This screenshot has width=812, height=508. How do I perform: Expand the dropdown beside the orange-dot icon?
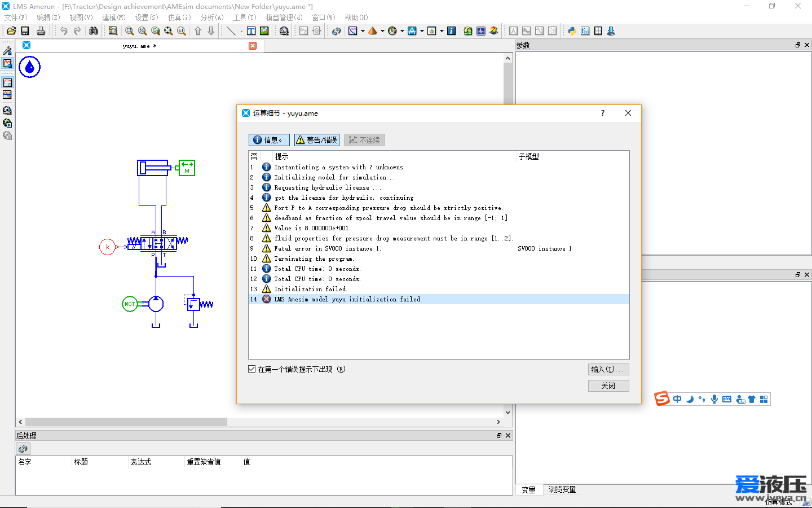[x=442, y=31]
